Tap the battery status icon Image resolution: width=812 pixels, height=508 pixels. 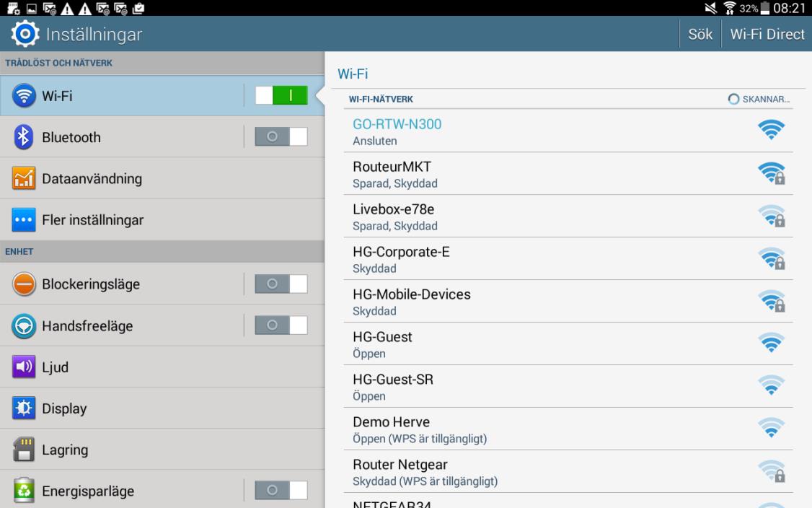765,8
